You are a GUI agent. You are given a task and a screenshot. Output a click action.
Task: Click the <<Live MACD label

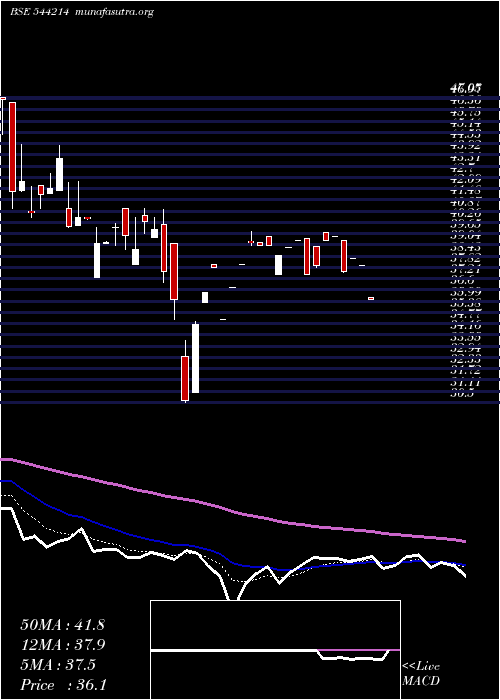click(421, 674)
